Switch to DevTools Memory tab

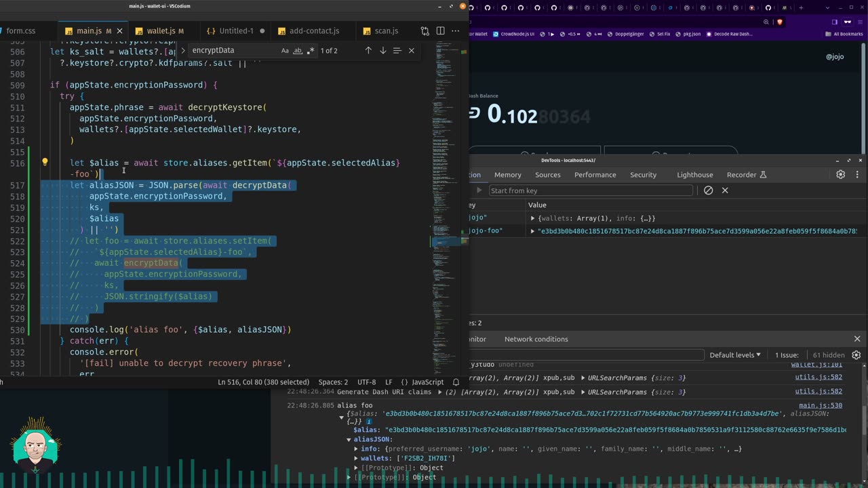point(507,175)
